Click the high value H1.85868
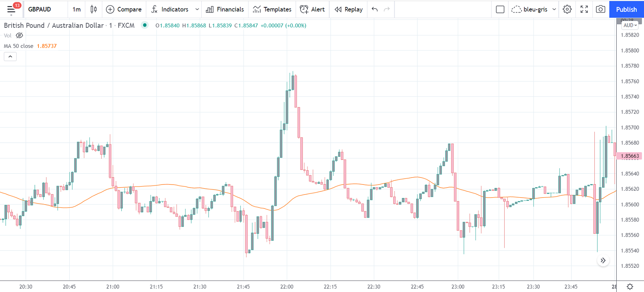Image resolution: width=644 pixels, height=292 pixels. click(194, 25)
